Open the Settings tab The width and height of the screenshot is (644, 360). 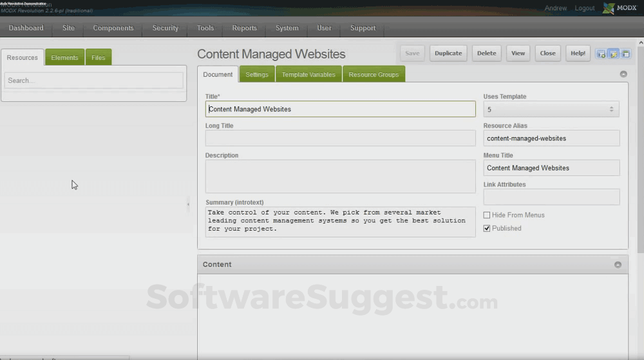(x=257, y=74)
